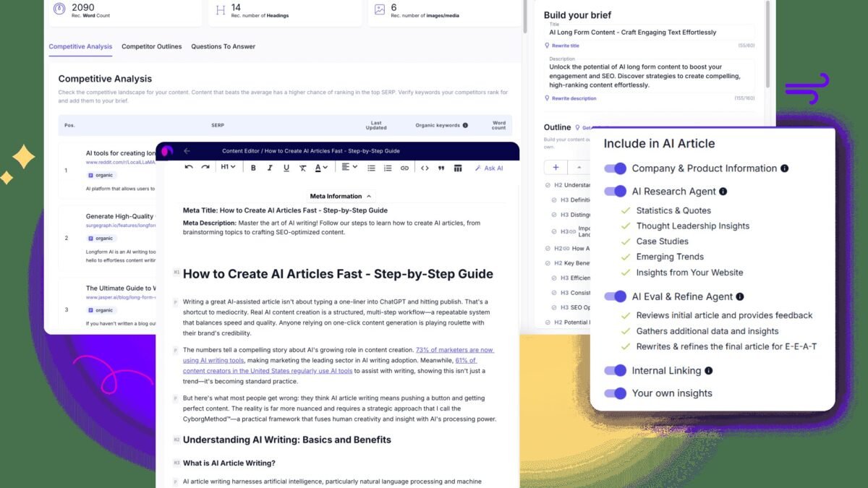This screenshot has width=868, height=488.
Task: Click 'Insights from Your Website' item
Action: 689,273
